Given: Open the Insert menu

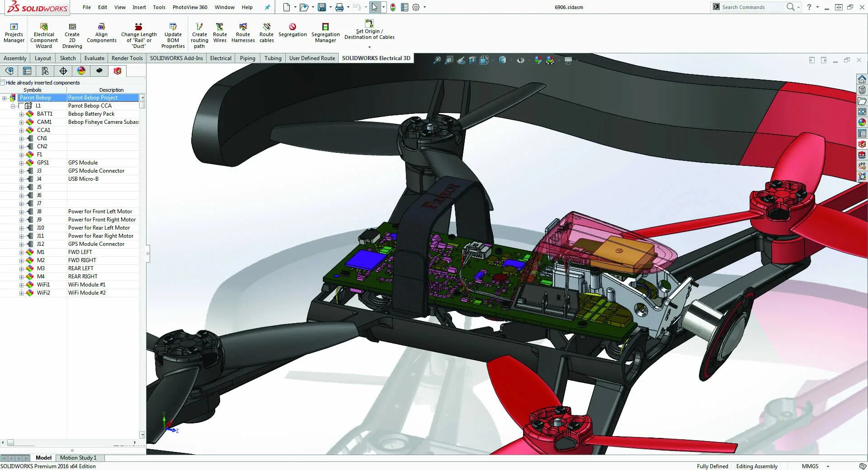Looking at the screenshot, I should coord(139,7).
